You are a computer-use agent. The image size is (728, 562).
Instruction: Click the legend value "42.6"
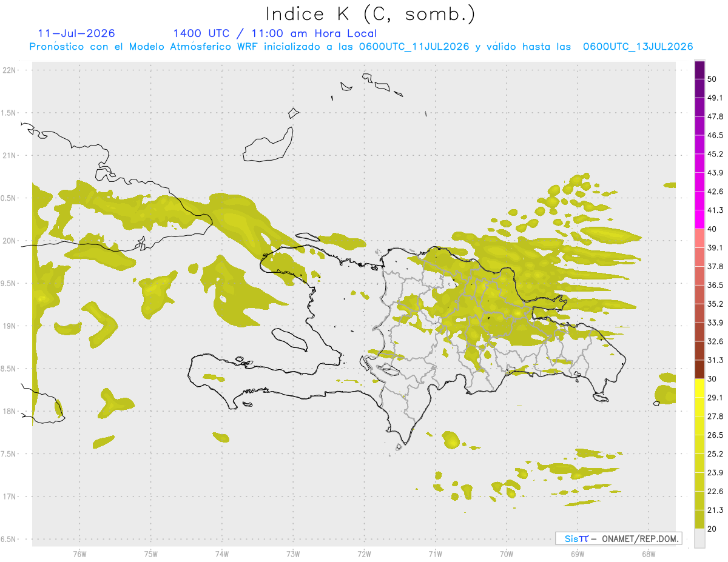716,192
